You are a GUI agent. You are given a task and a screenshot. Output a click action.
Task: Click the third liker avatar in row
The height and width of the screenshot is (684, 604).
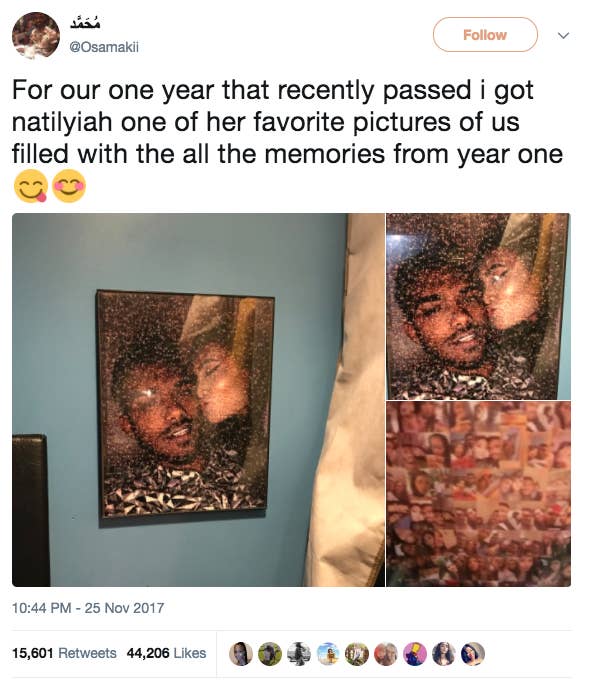click(x=299, y=653)
